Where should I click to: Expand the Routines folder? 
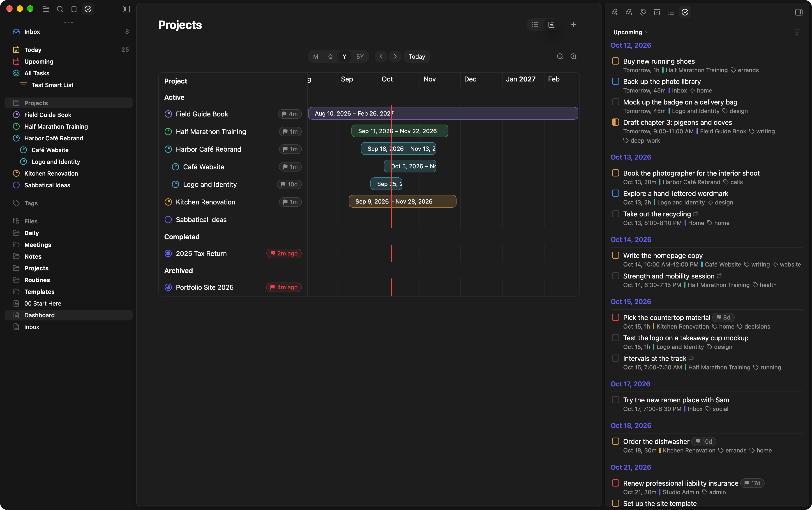click(16, 280)
